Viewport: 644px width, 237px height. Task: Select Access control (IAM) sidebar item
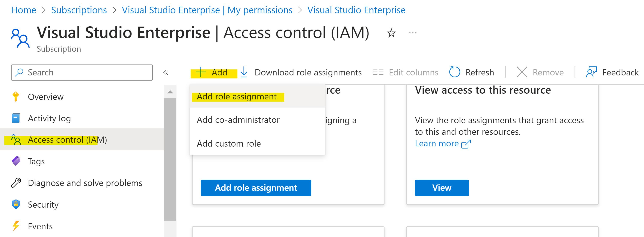(x=82, y=139)
